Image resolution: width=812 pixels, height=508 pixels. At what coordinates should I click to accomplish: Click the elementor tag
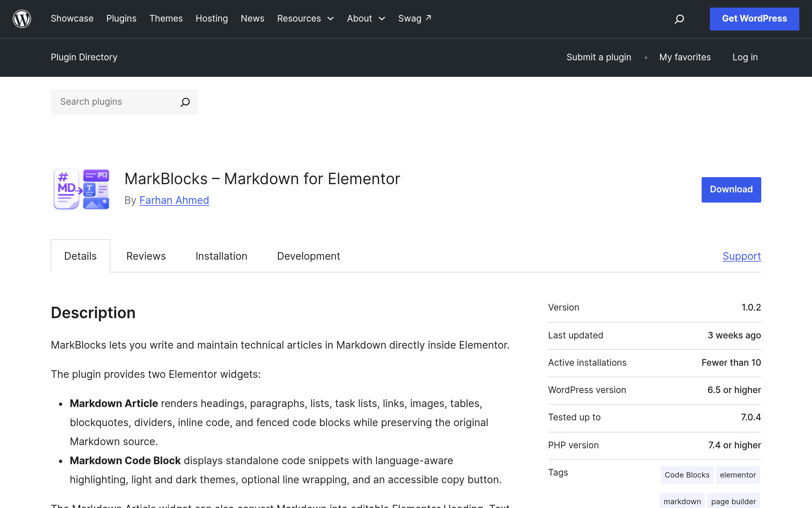pos(738,475)
